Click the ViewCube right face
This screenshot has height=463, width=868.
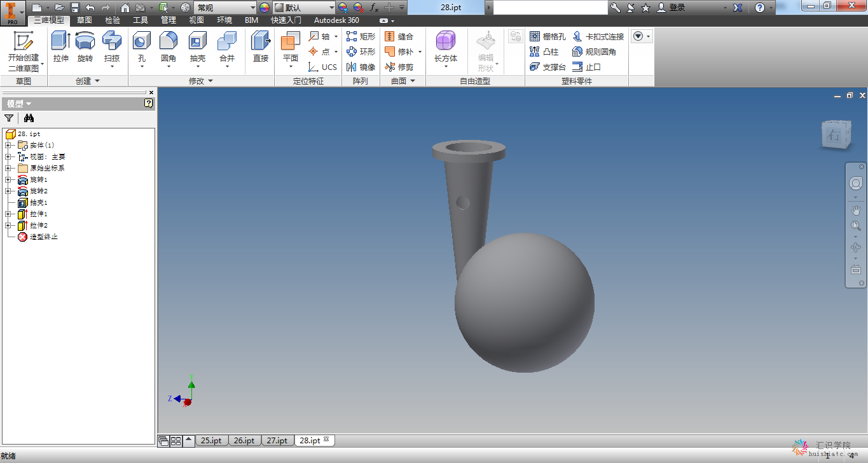pyautogui.click(x=834, y=135)
